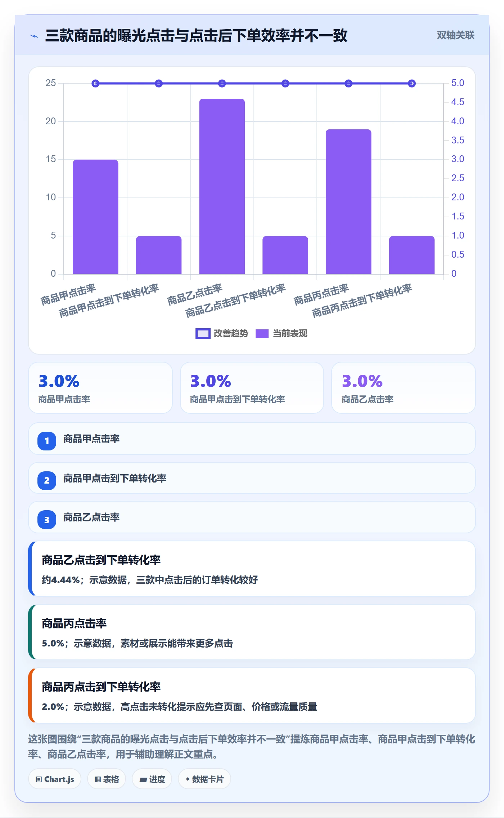Click the line point above 商品丙点击到下单转化率 bar
The image size is (504, 818).
[412, 84]
